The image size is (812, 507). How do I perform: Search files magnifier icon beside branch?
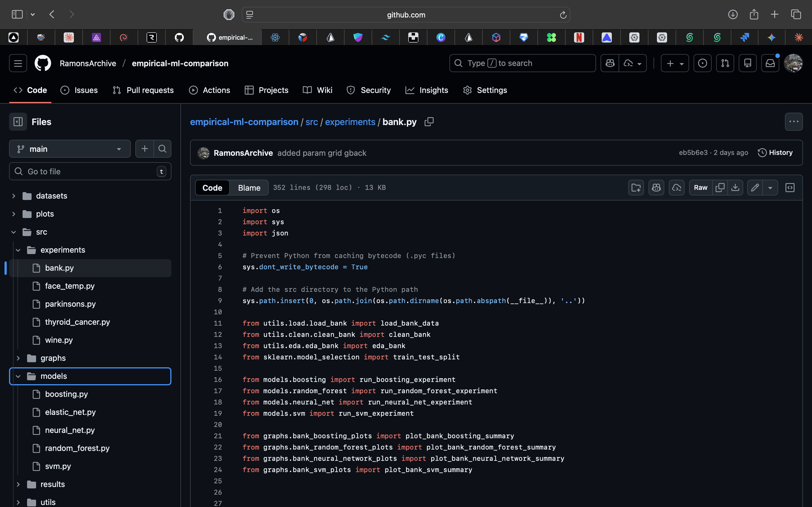tap(162, 148)
